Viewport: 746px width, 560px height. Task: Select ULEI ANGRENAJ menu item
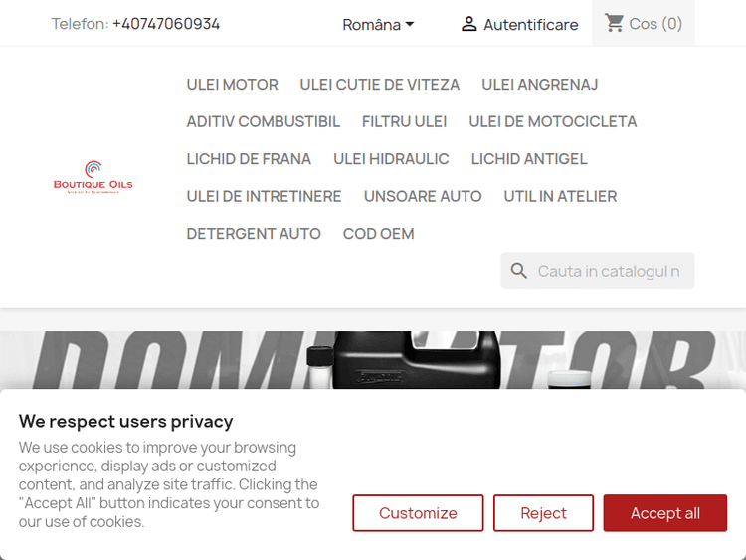540,85
